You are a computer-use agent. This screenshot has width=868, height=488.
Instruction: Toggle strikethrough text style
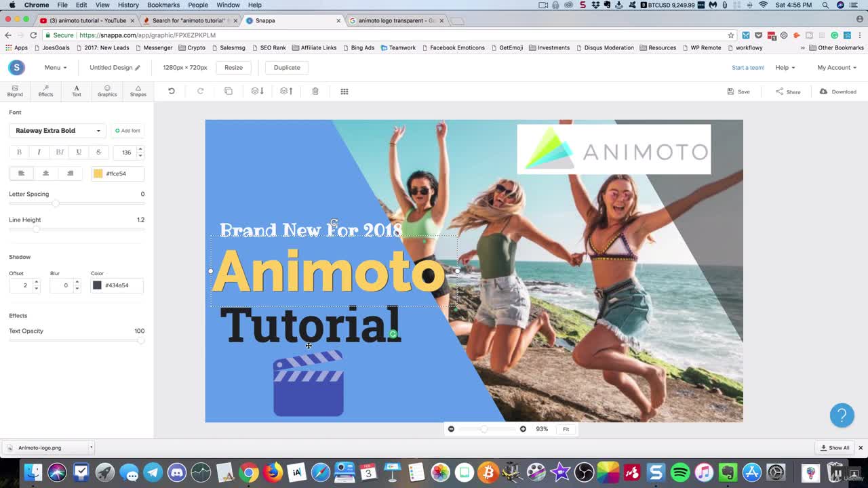pos(98,152)
